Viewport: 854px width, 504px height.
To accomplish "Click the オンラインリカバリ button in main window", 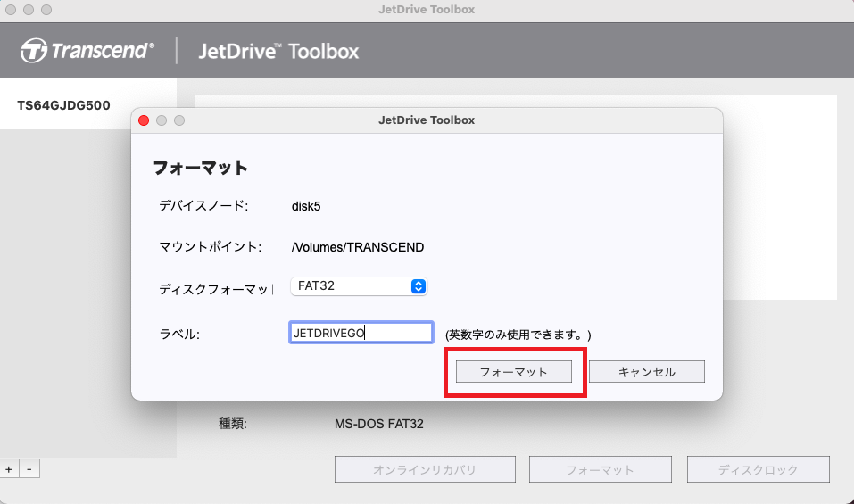I will (x=425, y=469).
